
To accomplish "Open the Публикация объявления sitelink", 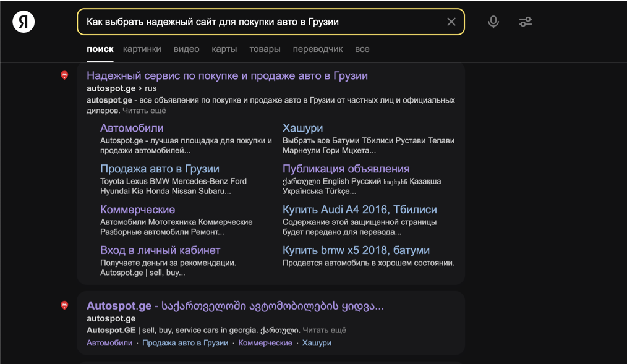I will point(346,169).
